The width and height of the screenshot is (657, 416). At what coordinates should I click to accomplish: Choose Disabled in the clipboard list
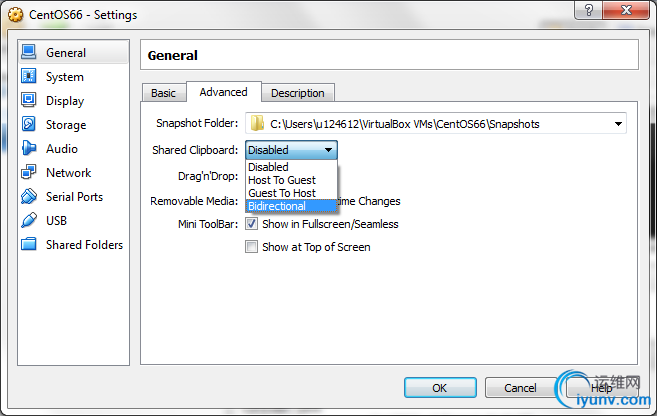coord(291,167)
